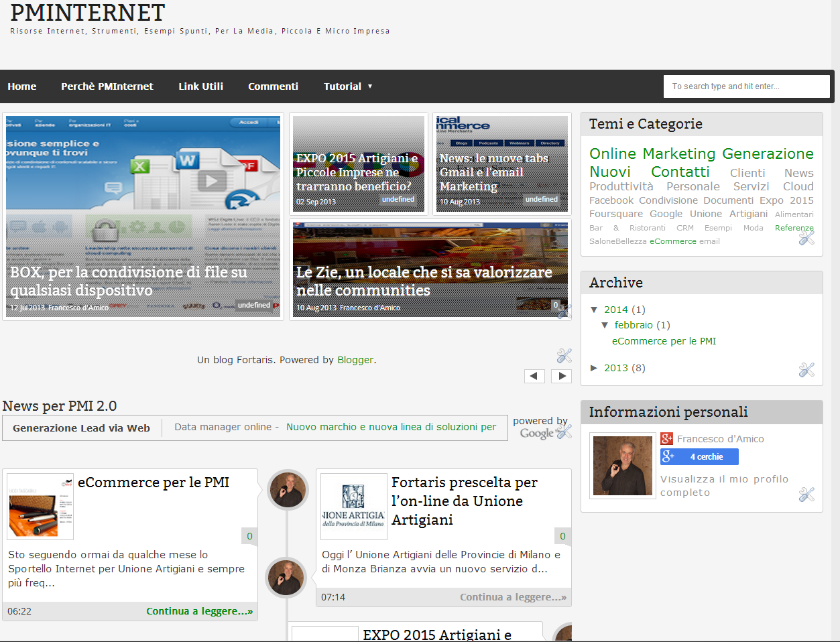Image resolution: width=840 pixels, height=642 pixels.
Task: Click the 4 cerchie Google+ button
Action: (699, 457)
